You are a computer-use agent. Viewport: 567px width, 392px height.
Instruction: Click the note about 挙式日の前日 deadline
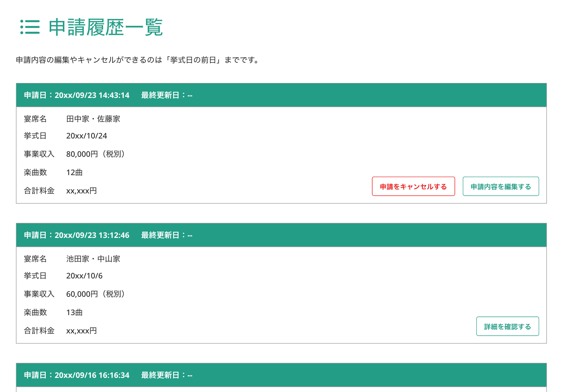[138, 60]
